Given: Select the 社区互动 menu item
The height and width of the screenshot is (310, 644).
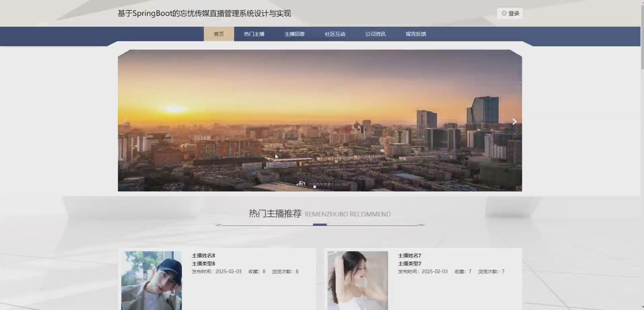Looking at the screenshot, I should click(335, 34).
